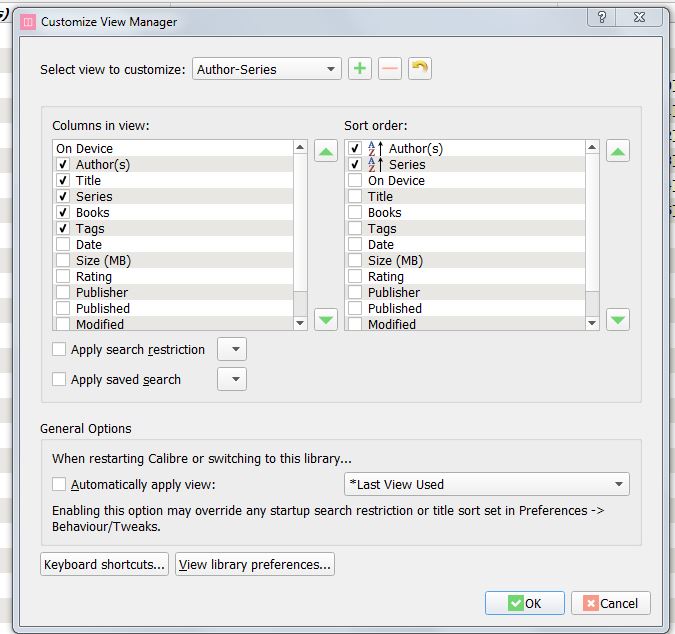Select On Device in Sort order list
Image resolution: width=675 pixels, height=634 pixels.
point(396,181)
